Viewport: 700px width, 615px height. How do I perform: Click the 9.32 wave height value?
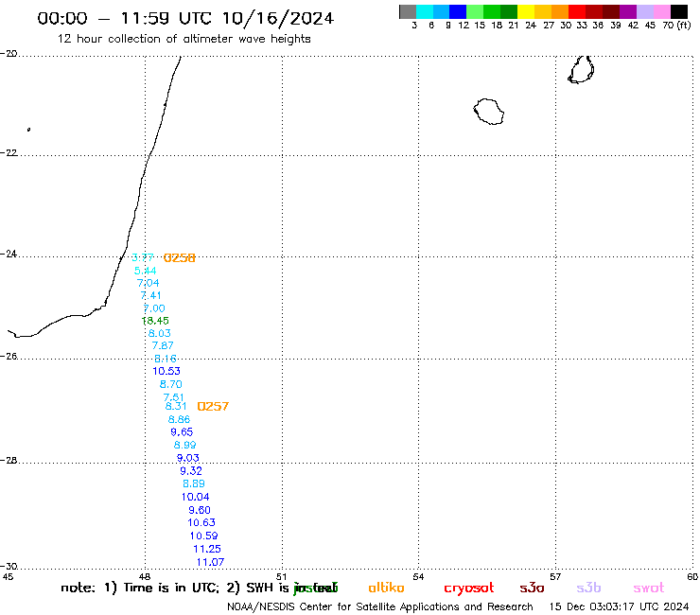click(191, 471)
